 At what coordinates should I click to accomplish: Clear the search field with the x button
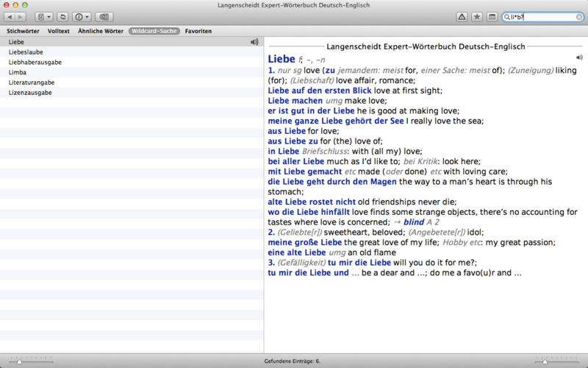point(579,17)
